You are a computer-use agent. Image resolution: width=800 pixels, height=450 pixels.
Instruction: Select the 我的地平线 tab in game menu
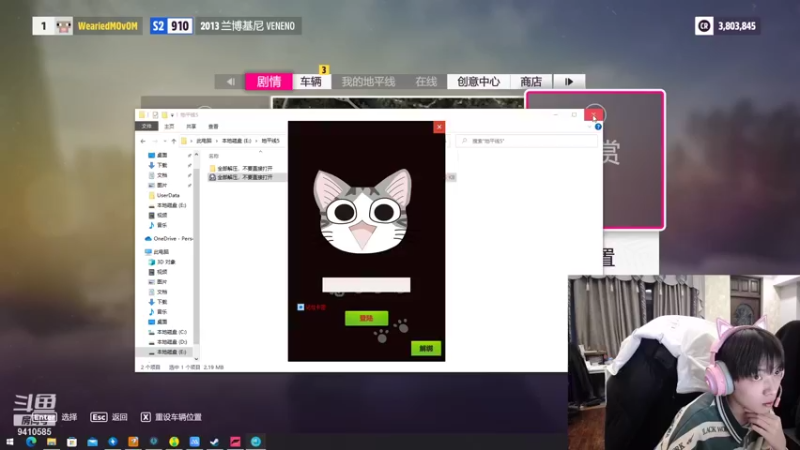coord(368,82)
